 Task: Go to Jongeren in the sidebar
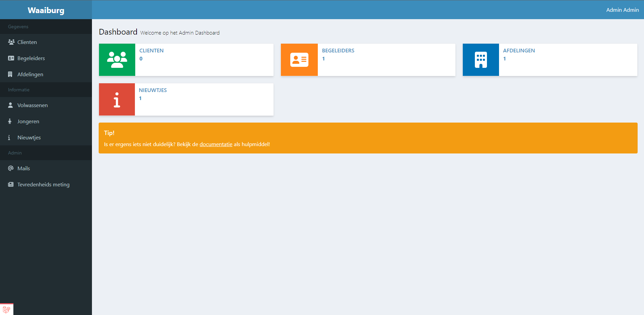coord(28,121)
